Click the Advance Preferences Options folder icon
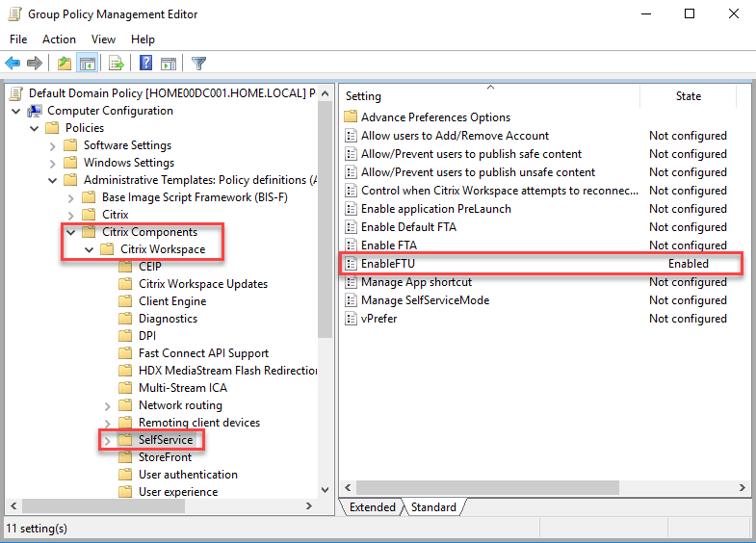This screenshot has width=756, height=543. tap(351, 117)
